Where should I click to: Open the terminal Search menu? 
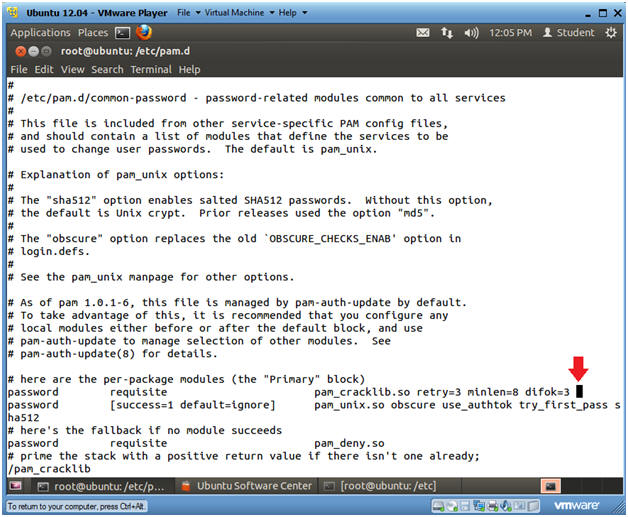click(107, 69)
